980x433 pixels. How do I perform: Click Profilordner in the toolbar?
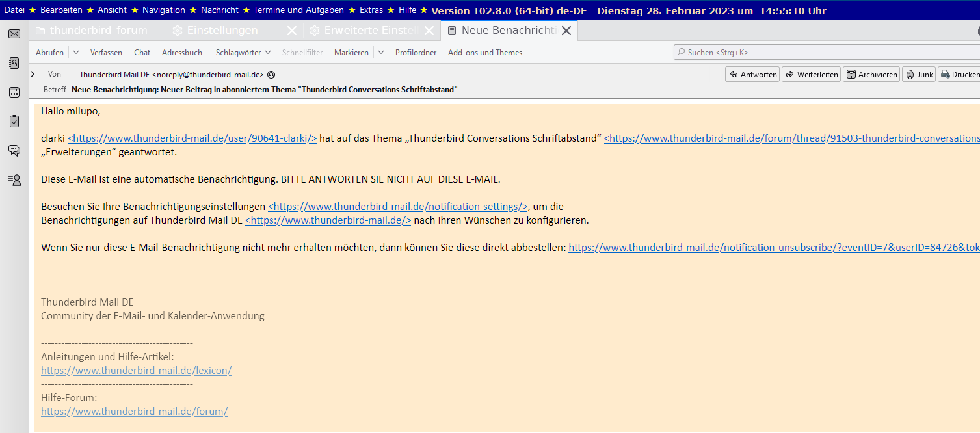click(416, 53)
